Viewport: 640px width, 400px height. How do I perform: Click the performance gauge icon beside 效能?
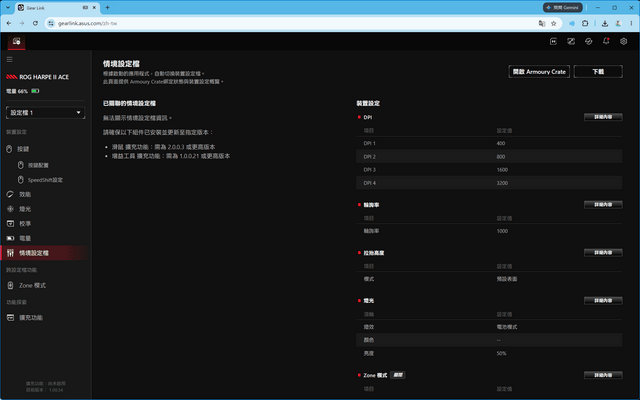[10, 194]
